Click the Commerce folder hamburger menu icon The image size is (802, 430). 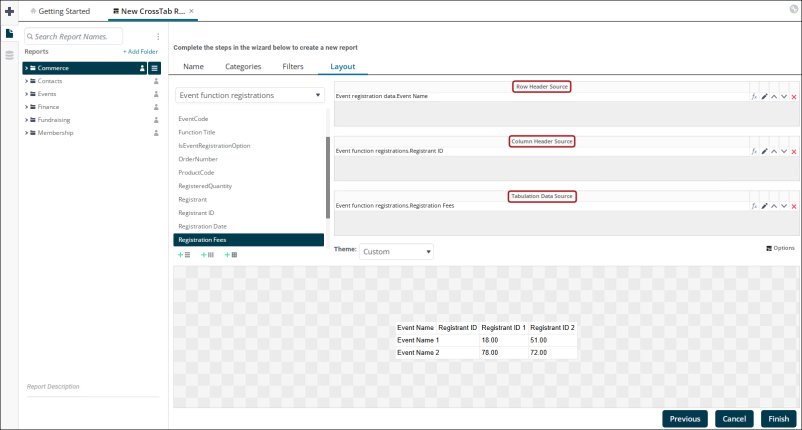(x=154, y=68)
